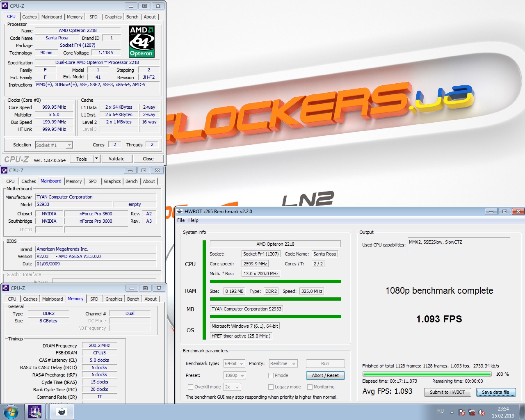Screen dimensions: 525x420
Task: Open the Priority Realtime dropdown
Action: [283, 363]
